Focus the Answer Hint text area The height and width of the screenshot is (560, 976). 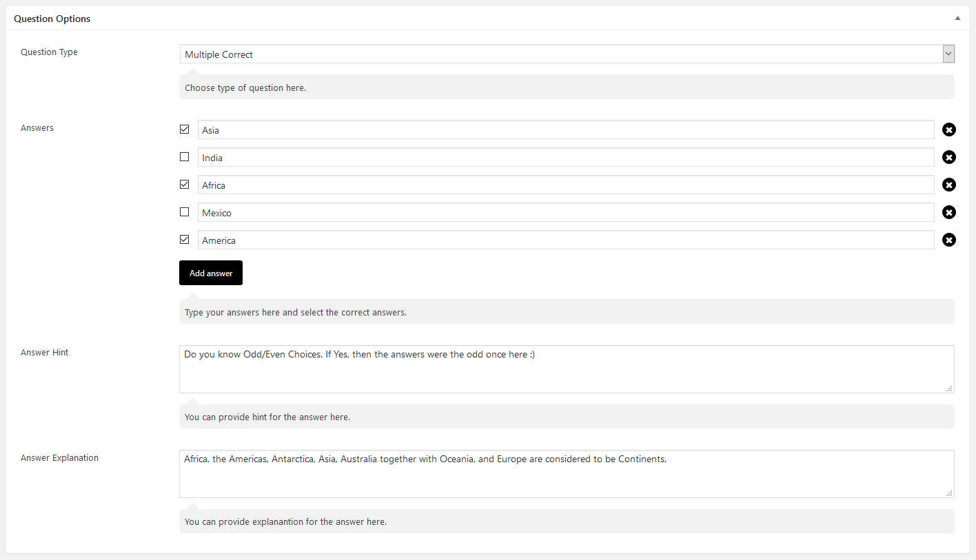coord(567,369)
